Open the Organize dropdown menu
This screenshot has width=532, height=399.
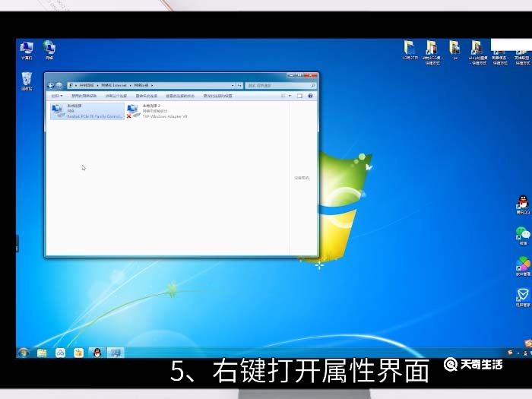(57, 96)
